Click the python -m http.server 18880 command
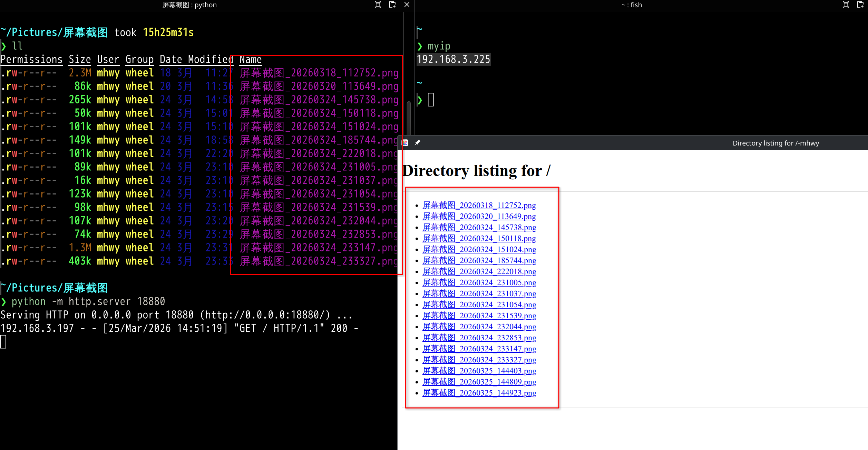Screen dimensions: 868x450 click(x=88, y=302)
